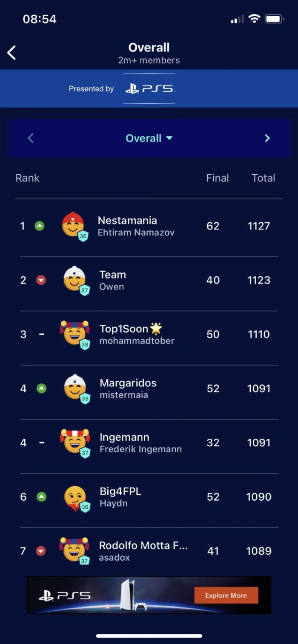The width and height of the screenshot is (298, 644).
Task: Open Nestamania's red-cap avatar icon
Action: coord(73,225)
